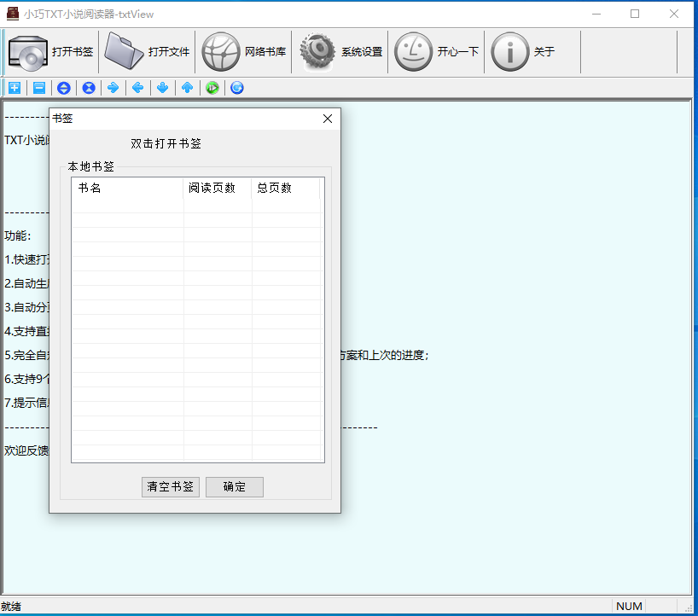This screenshot has height=616, width=698.
Task: Click the blue right arrow icon
Action: coord(113,88)
